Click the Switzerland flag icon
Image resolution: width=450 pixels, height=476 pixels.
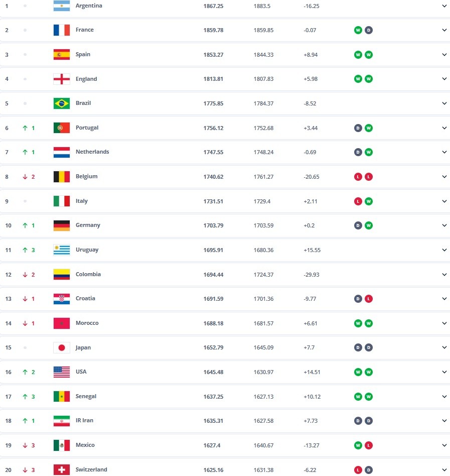(61, 470)
